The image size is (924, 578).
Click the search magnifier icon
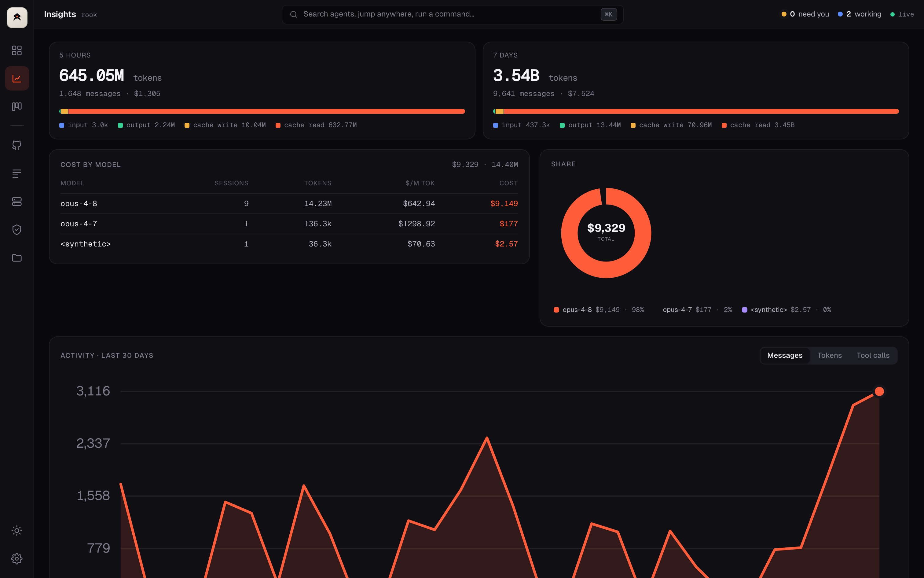coord(293,15)
